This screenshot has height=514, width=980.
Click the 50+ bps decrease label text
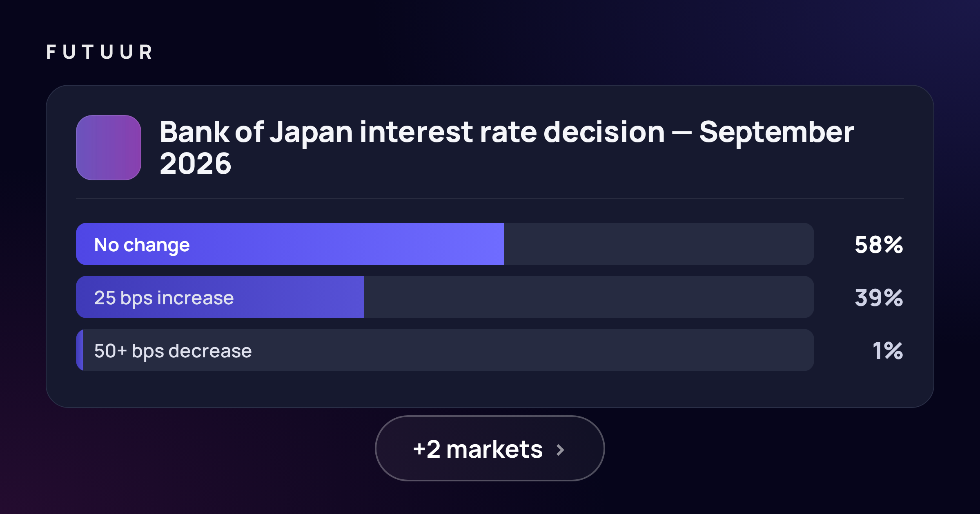(173, 351)
